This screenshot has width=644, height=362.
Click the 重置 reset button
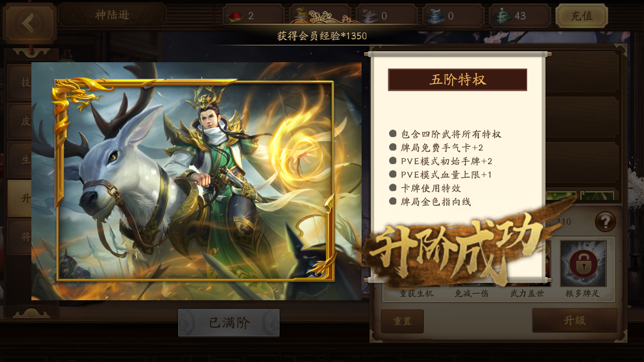pos(402,321)
